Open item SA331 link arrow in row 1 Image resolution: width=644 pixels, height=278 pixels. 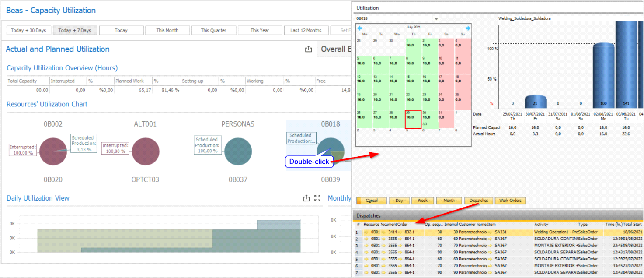coord(490,232)
